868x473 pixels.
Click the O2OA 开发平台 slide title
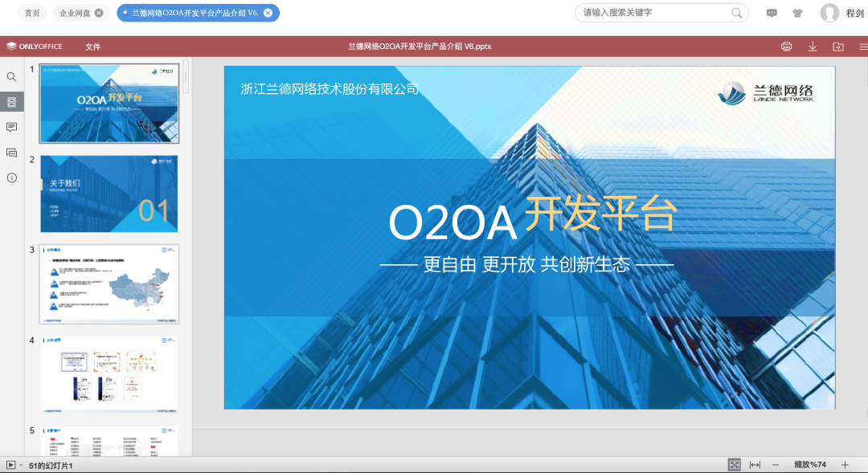[x=533, y=218]
